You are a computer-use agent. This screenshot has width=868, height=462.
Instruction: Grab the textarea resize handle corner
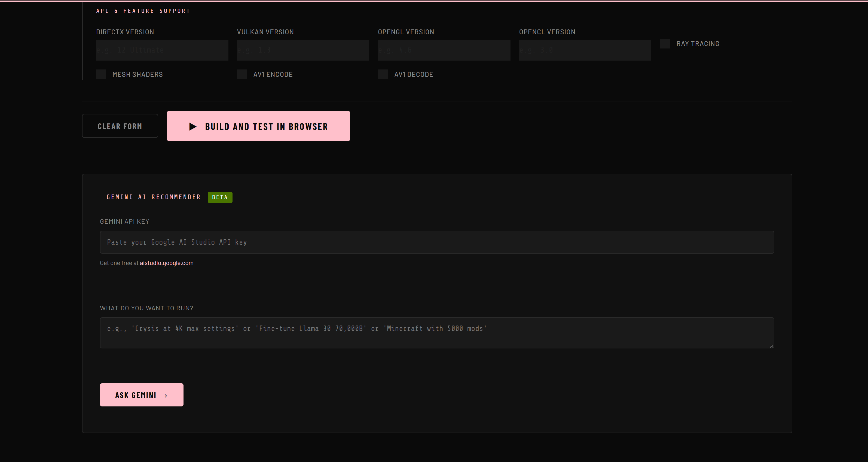(x=771, y=346)
